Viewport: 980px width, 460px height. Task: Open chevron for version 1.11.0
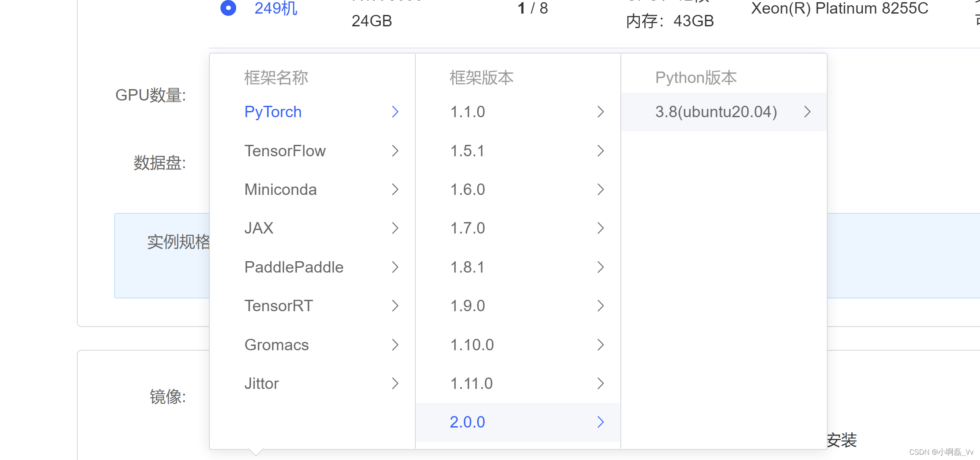click(x=600, y=384)
